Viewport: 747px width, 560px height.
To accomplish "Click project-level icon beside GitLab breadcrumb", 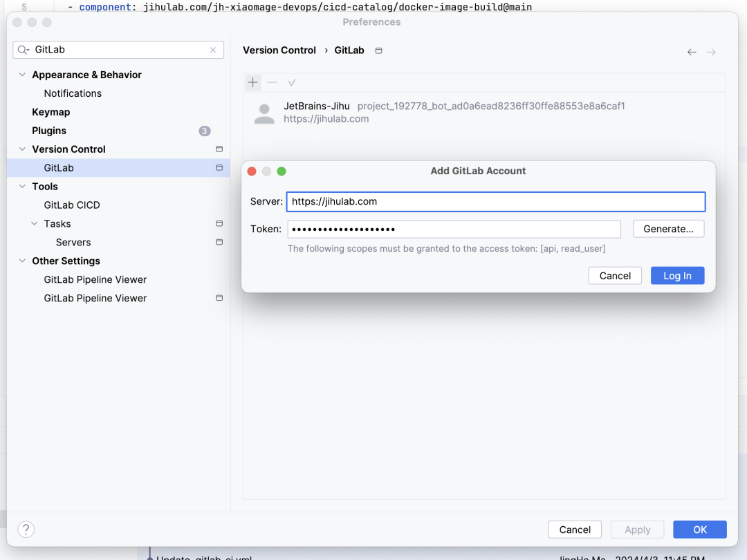I will pos(379,50).
